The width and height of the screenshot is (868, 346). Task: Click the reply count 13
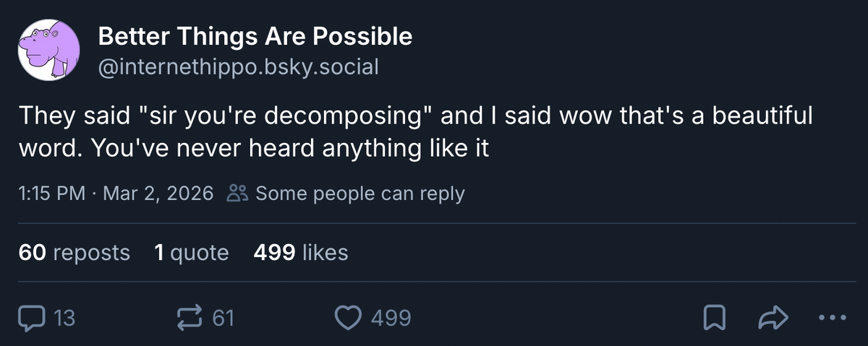click(x=64, y=318)
